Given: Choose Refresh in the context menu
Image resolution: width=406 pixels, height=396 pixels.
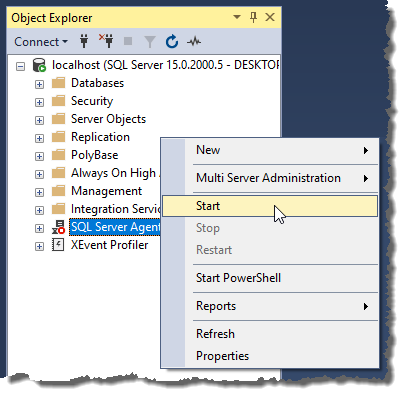Looking at the screenshot, I should pos(270,334).
